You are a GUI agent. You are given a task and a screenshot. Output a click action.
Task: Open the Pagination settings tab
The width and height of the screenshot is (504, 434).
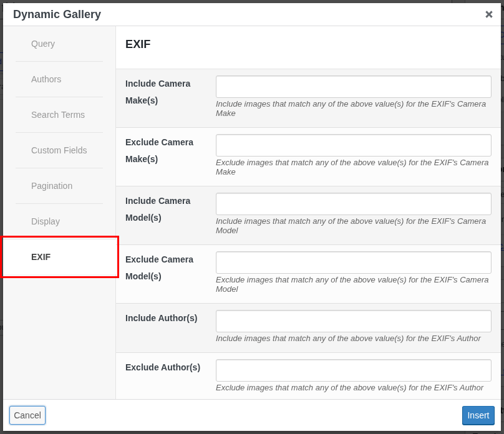point(52,186)
